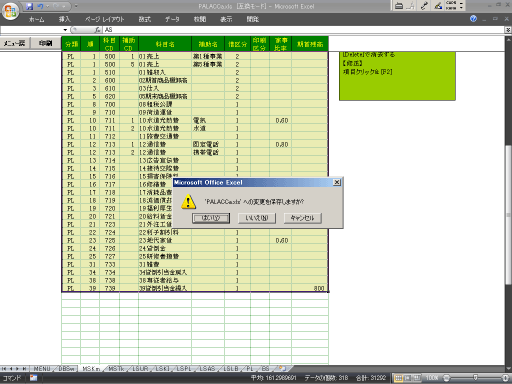This screenshot has height=384, width=512.
Task: Click the 100% zoom level in status bar
Action: tap(432, 378)
